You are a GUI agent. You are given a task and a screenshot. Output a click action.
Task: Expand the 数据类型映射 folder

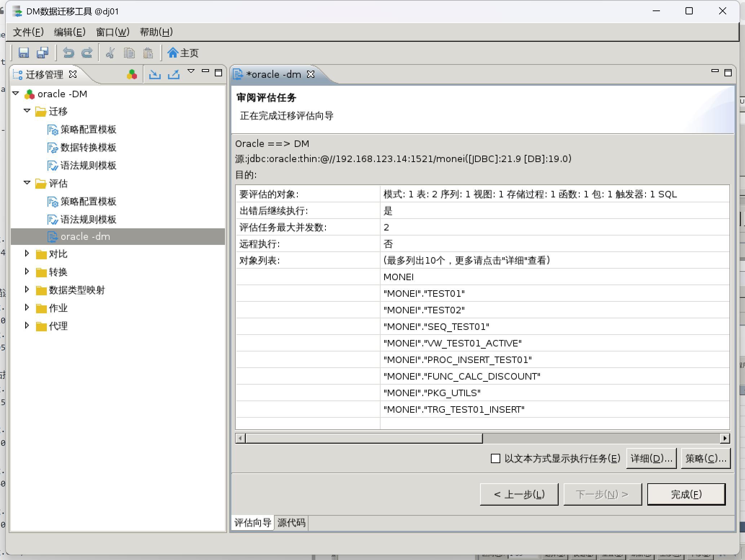tap(27, 290)
